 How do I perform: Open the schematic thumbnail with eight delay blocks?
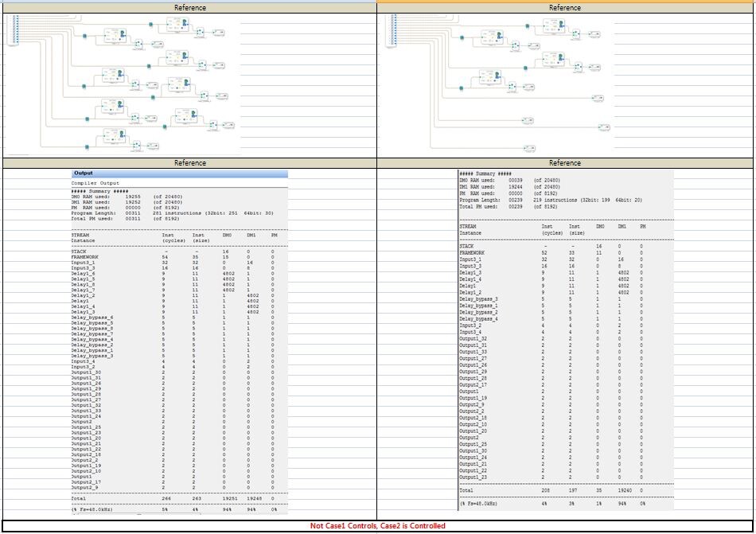[122, 84]
